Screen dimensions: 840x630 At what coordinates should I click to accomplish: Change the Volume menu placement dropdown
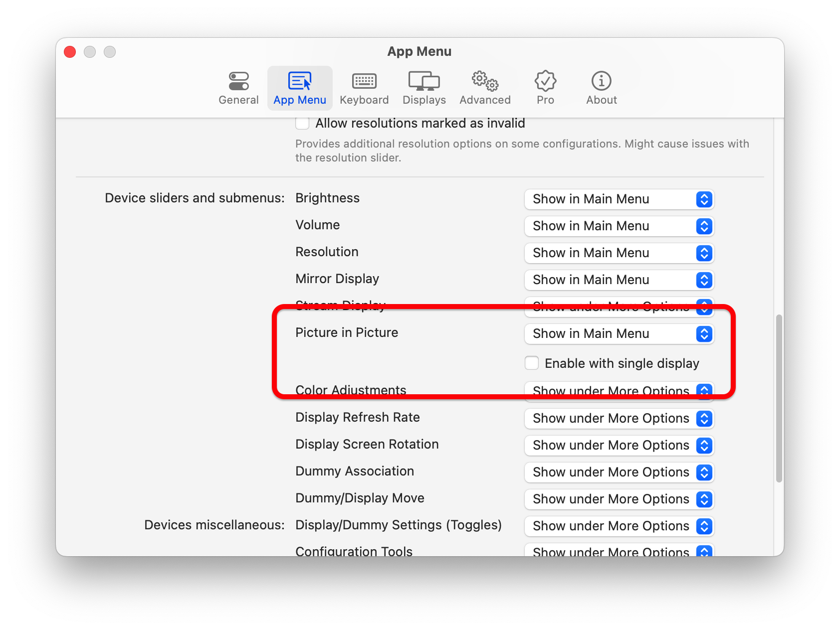click(x=619, y=226)
